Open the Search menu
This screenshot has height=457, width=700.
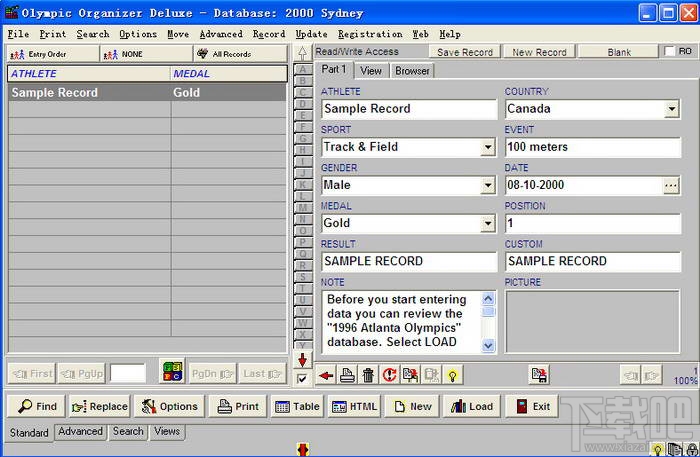(93, 34)
